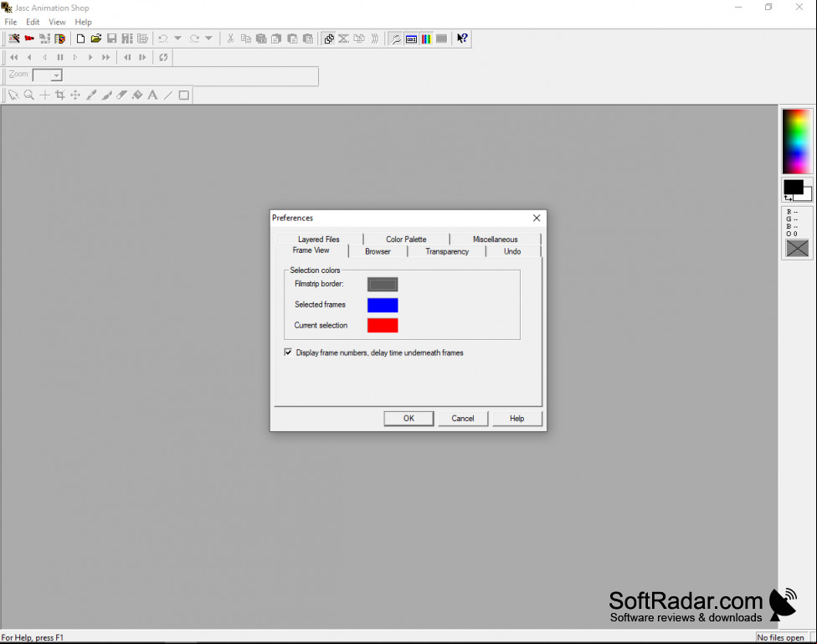Switch to the Transparency tab
This screenshot has height=644, width=817.
pyautogui.click(x=447, y=251)
